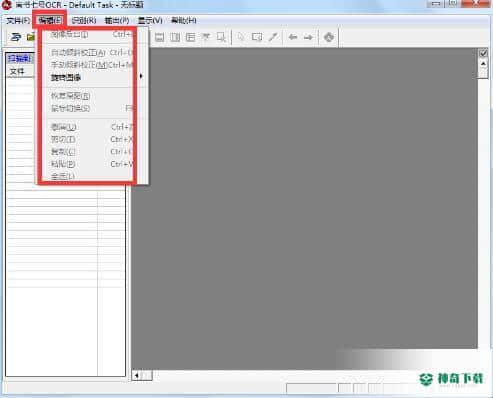Choose the menu entry with the F-key shortcut
The height and width of the screenshot is (398, 493).
[x=93, y=108]
